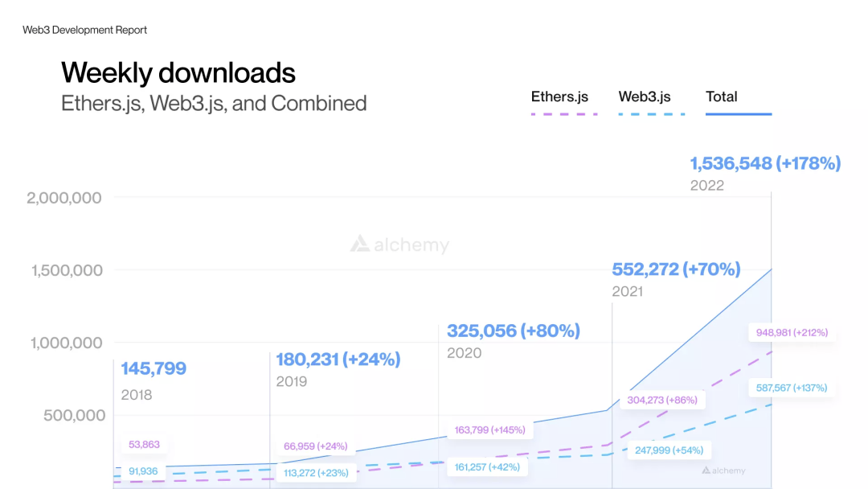Viewport: 868px width, 489px height.
Task: Select the 2020 year marker
Action: 465,353
